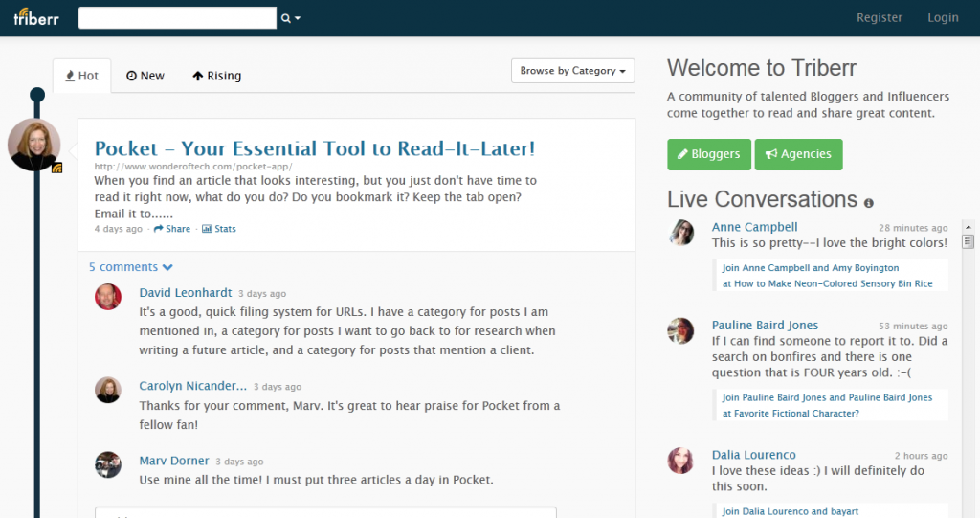Select the Rising tab
This screenshot has width=980, height=518.
[216, 76]
